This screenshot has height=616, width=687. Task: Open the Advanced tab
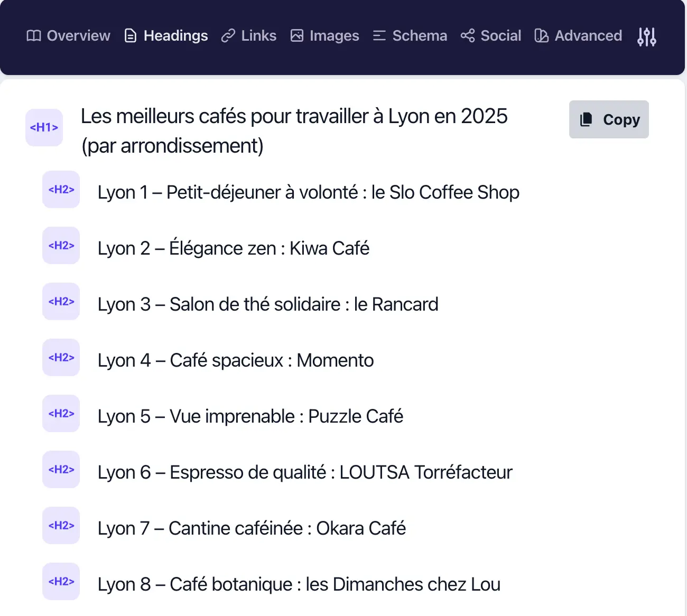[x=579, y=36]
